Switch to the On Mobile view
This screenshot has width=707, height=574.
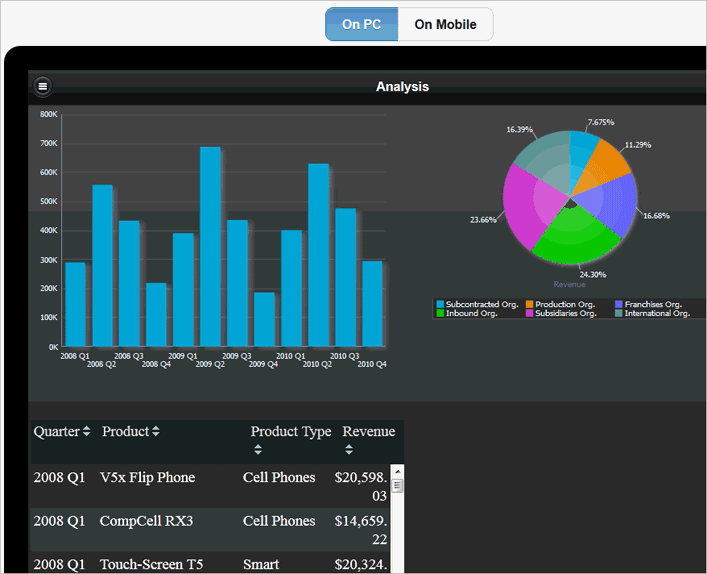445,24
